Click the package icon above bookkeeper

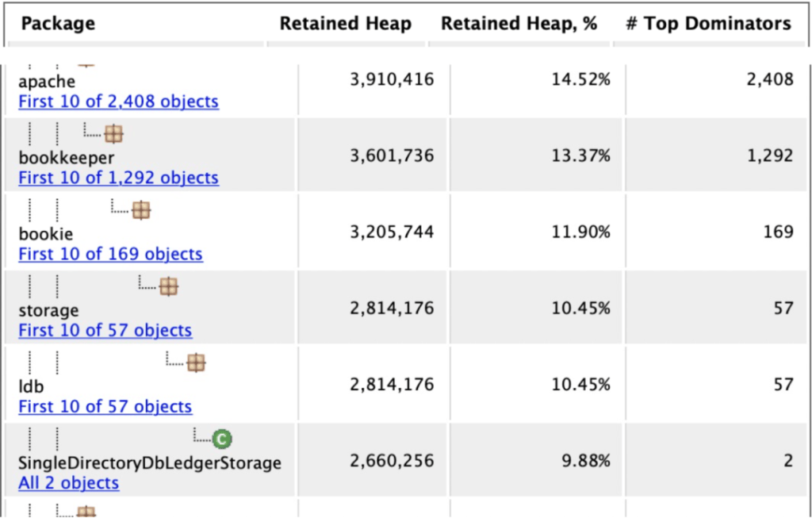pos(113,134)
